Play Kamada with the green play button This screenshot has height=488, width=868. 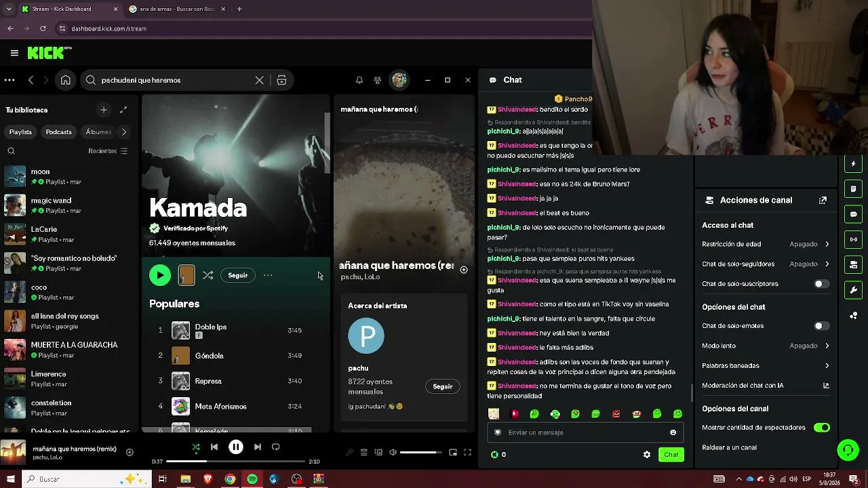point(160,275)
